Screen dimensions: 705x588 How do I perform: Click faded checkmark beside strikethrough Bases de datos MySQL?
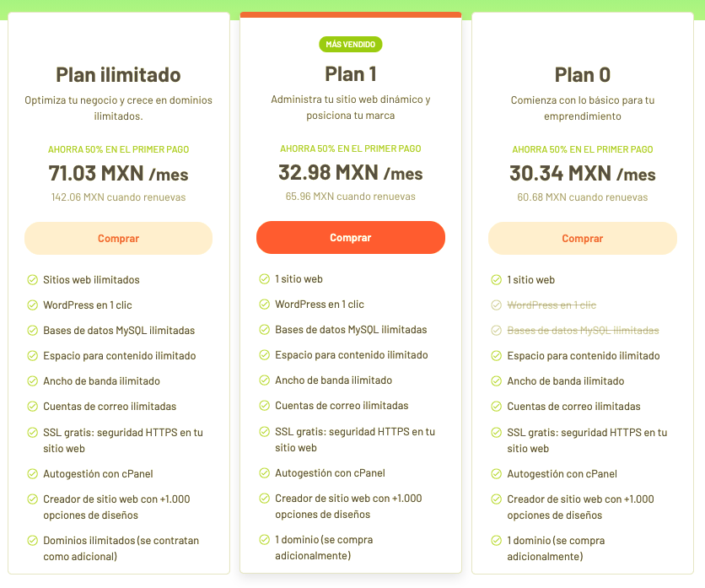497,330
